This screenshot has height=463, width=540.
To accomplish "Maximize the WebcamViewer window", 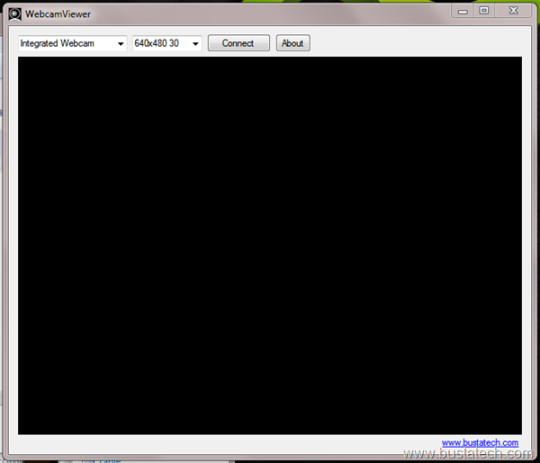I will (484, 11).
